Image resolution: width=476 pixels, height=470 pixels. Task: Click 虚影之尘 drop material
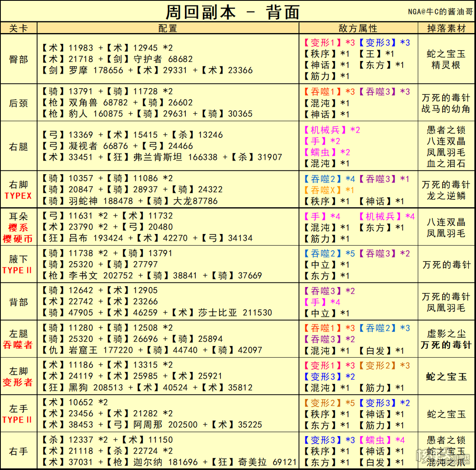(446, 333)
